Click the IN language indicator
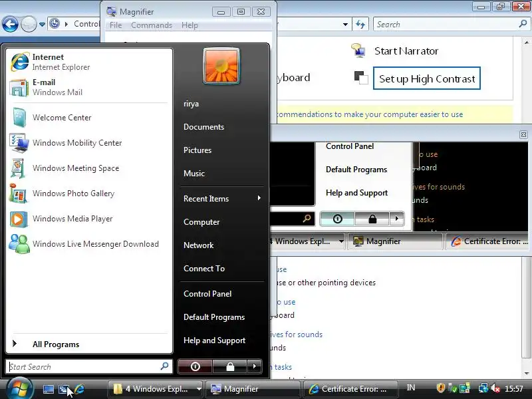The image size is (532, 399). pyautogui.click(x=411, y=388)
